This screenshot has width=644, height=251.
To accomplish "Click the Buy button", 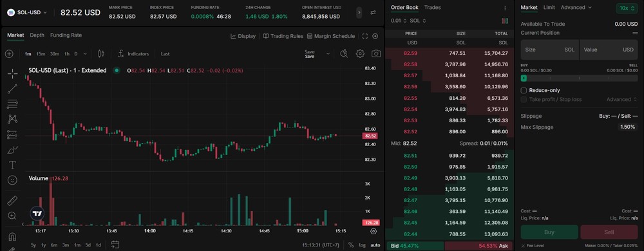I will 549,232.
